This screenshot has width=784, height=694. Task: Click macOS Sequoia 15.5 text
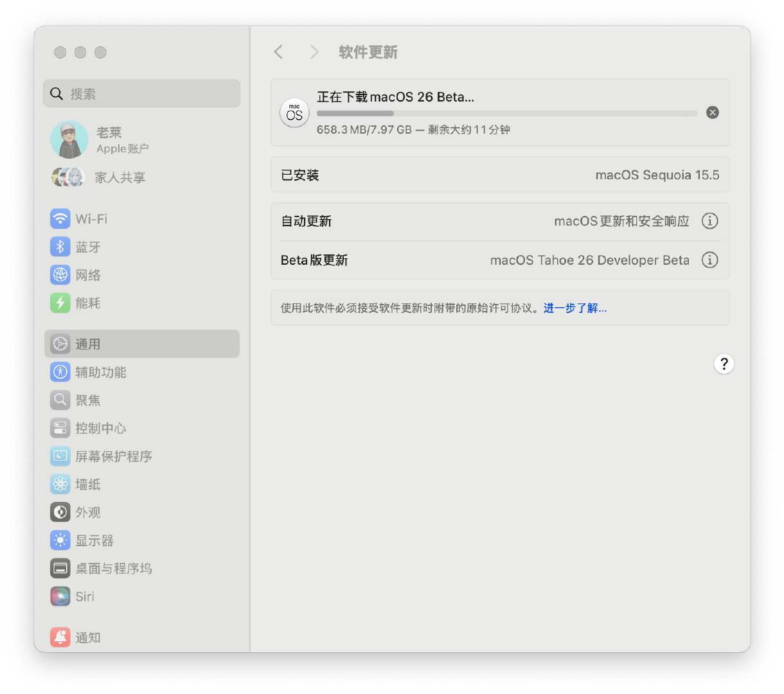click(657, 175)
